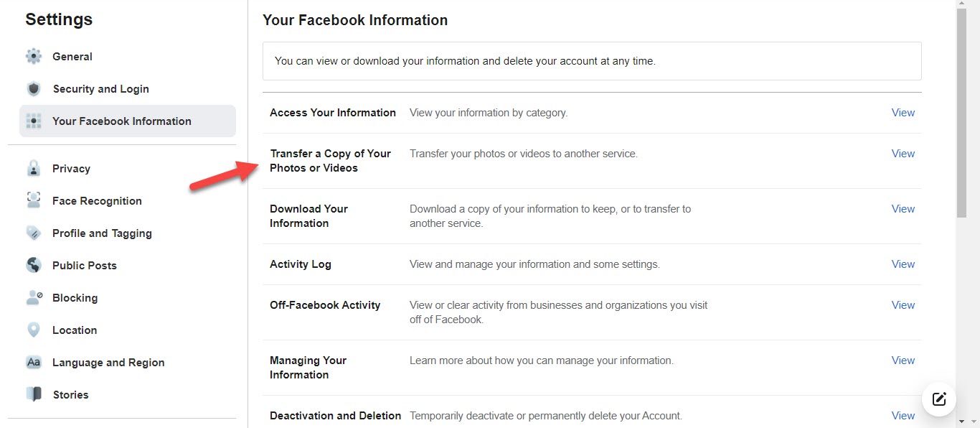Click the scroll down arrow on scrollbar
Viewport: 980px width, 428px height.
962,421
